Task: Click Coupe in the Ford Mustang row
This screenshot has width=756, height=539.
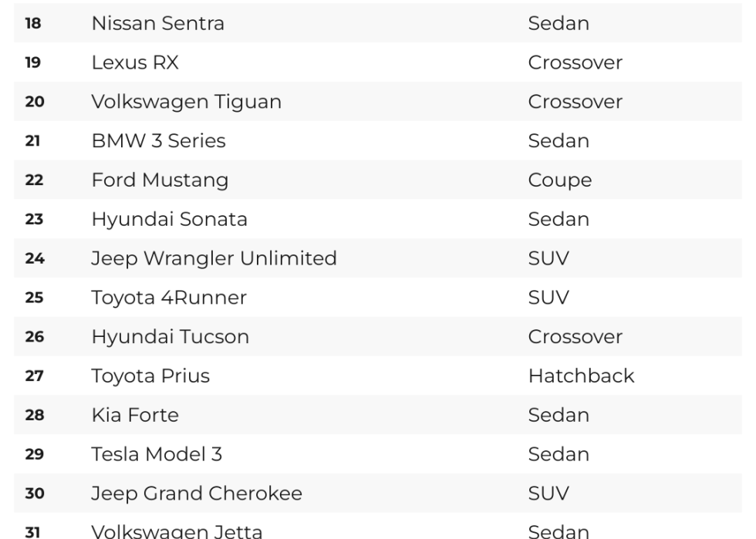Action: click(x=560, y=180)
